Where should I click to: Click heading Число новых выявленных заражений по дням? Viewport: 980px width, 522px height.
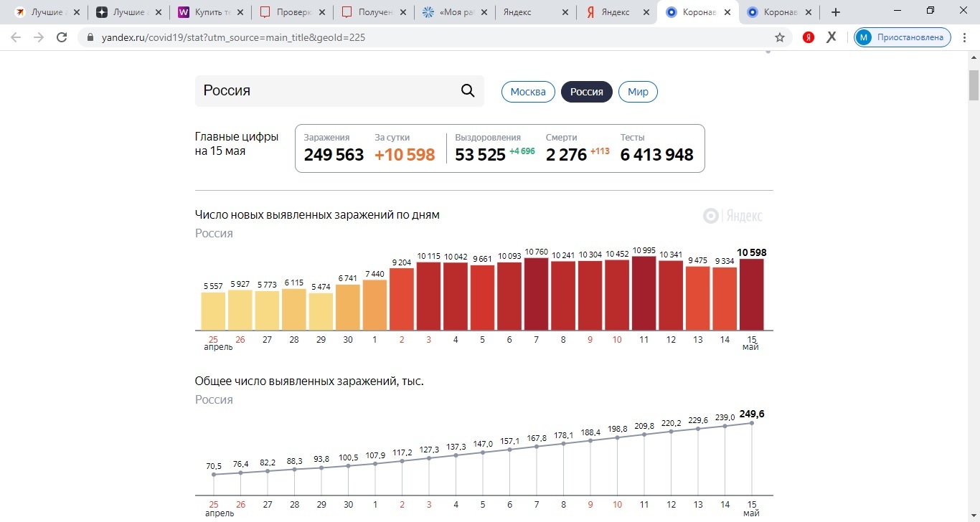point(317,214)
